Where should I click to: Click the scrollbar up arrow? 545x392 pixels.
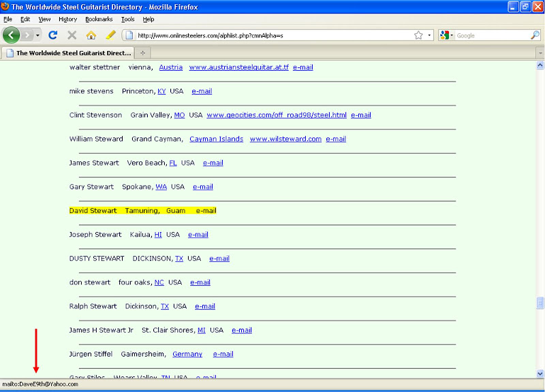coord(540,65)
